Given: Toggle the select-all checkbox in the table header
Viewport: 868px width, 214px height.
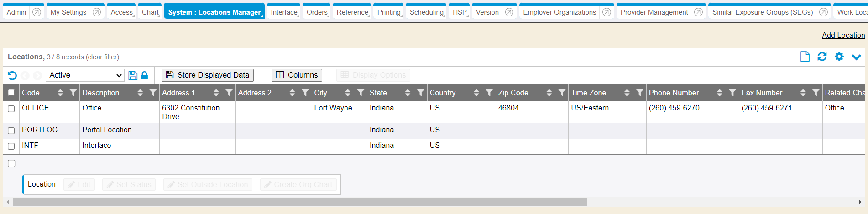Looking at the screenshot, I should pos(11,93).
